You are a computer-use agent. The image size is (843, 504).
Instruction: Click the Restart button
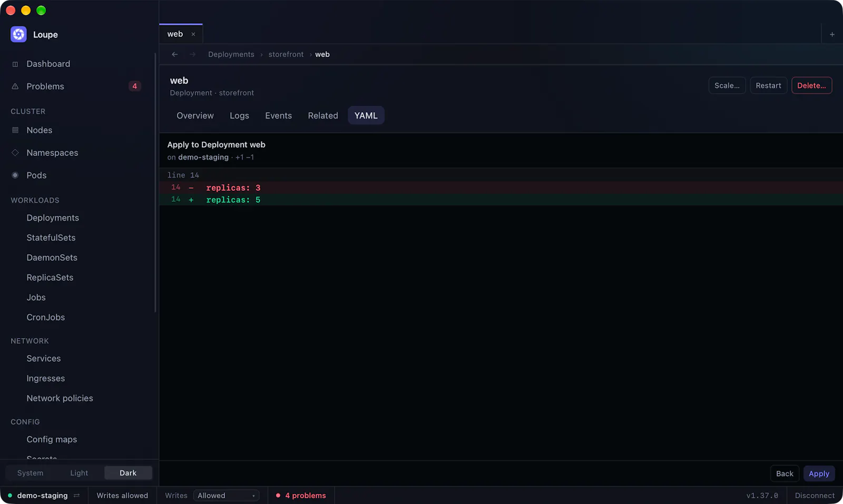coord(768,86)
